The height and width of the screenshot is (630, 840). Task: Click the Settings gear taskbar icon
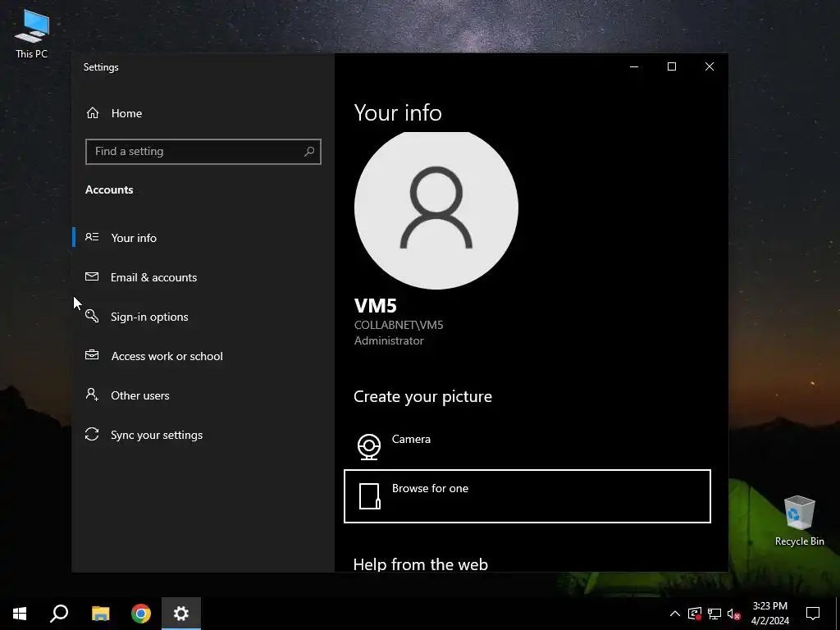click(x=181, y=614)
